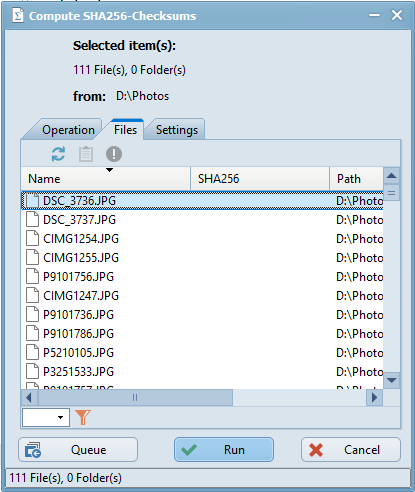Switch to the Operation tab
Screen dimensions: 415x492
pyautogui.click(x=68, y=130)
